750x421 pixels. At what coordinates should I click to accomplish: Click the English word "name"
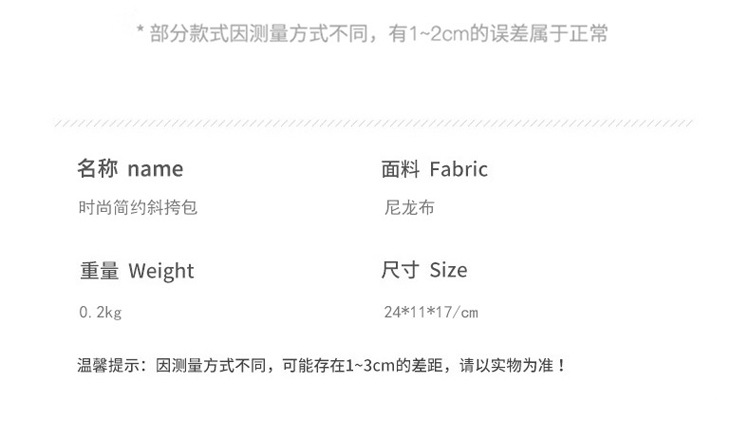tap(156, 169)
